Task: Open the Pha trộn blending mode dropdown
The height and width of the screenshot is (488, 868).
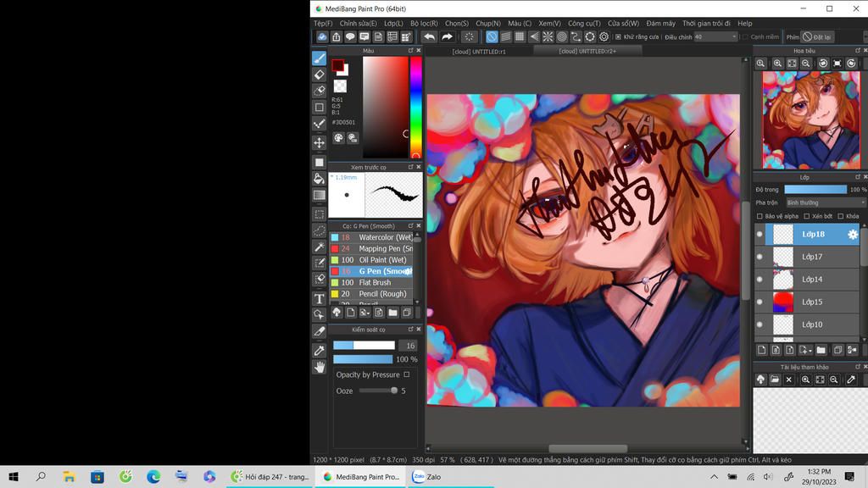Action: [x=826, y=203]
